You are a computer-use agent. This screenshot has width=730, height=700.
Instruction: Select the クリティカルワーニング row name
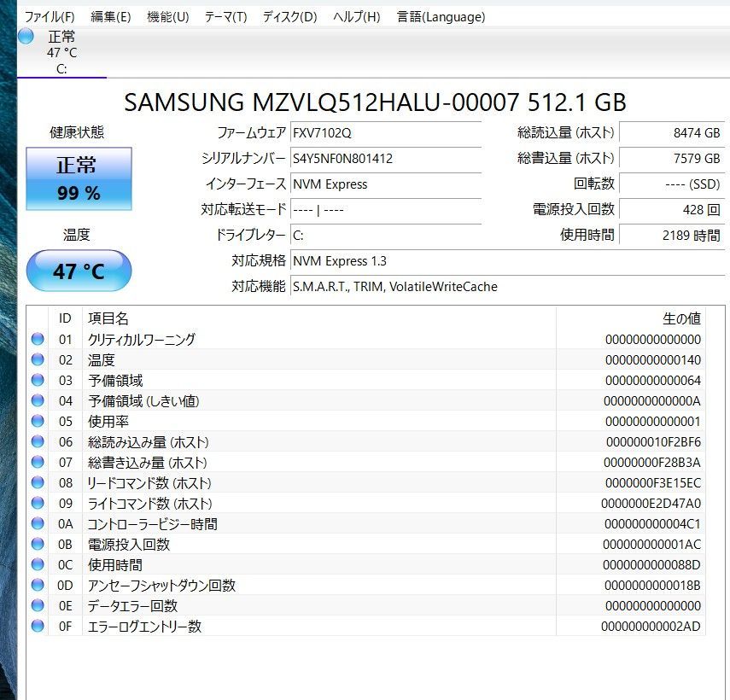[142, 339]
